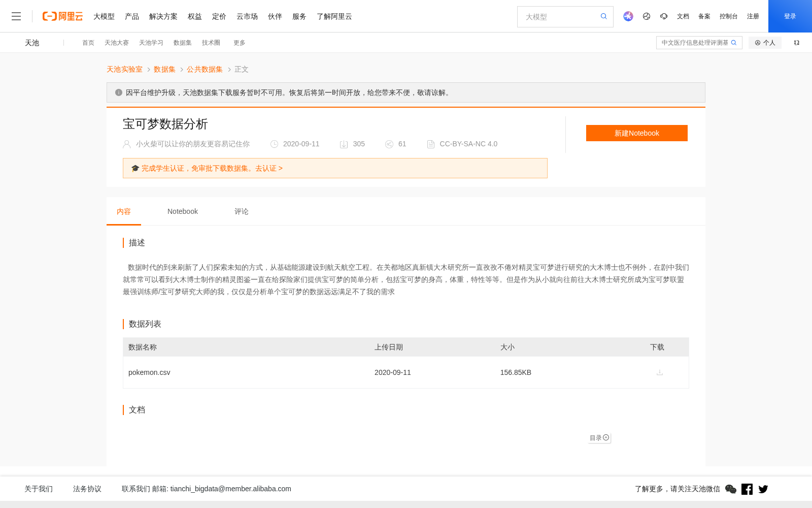Image resolution: width=812 pixels, height=508 pixels.
Task: Open the 更多 dropdown in Tianchi nav
Action: tap(240, 43)
